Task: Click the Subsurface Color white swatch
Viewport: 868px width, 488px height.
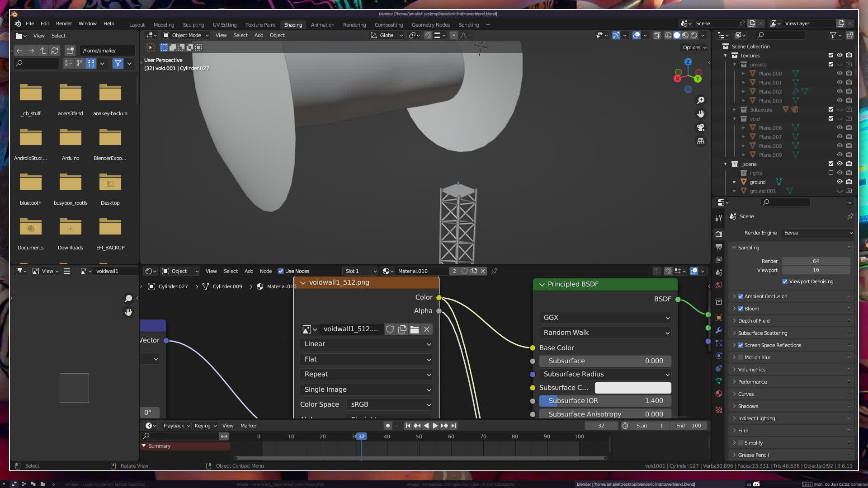Action: (x=632, y=388)
